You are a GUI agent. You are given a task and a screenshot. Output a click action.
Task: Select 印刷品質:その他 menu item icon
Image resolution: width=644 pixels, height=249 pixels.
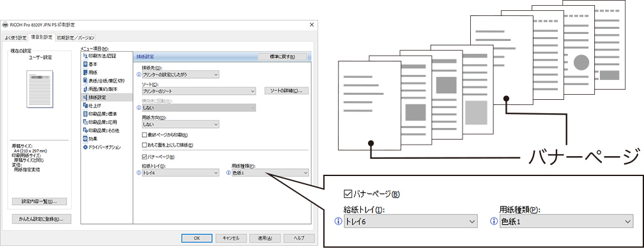pyautogui.click(x=86, y=131)
